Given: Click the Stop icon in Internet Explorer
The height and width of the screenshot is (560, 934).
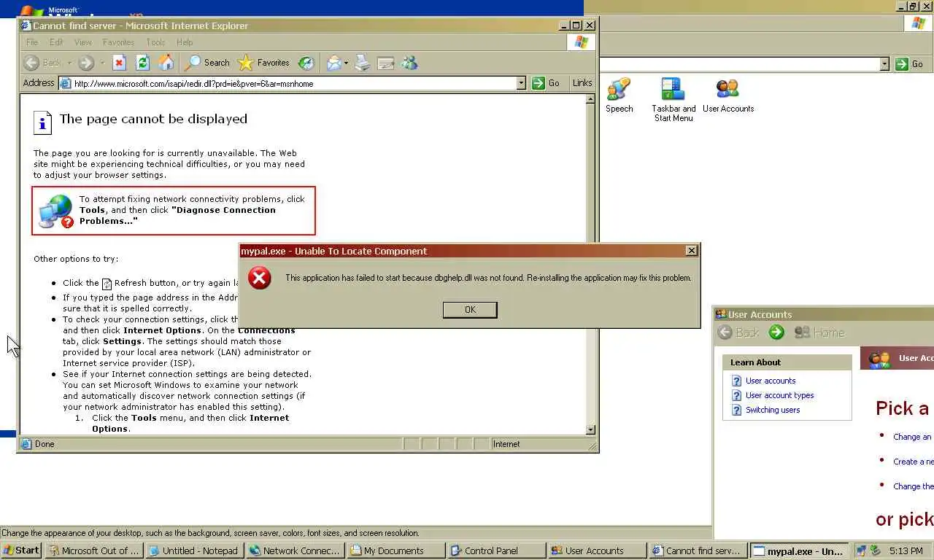Looking at the screenshot, I should pyautogui.click(x=120, y=63).
